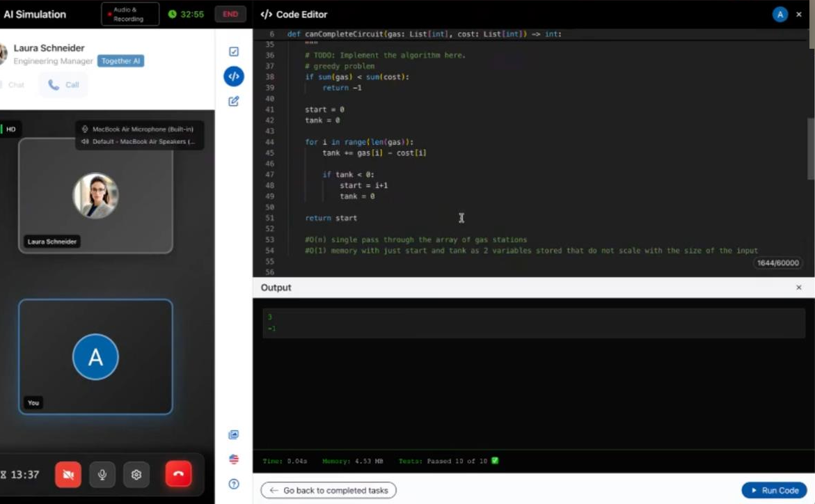
Task: Click the 'O(1) memory' comment line
Action: point(531,251)
